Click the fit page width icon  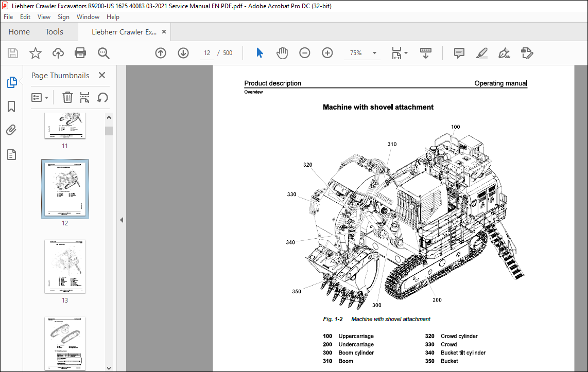pyautogui.click(x=396, y=53)
